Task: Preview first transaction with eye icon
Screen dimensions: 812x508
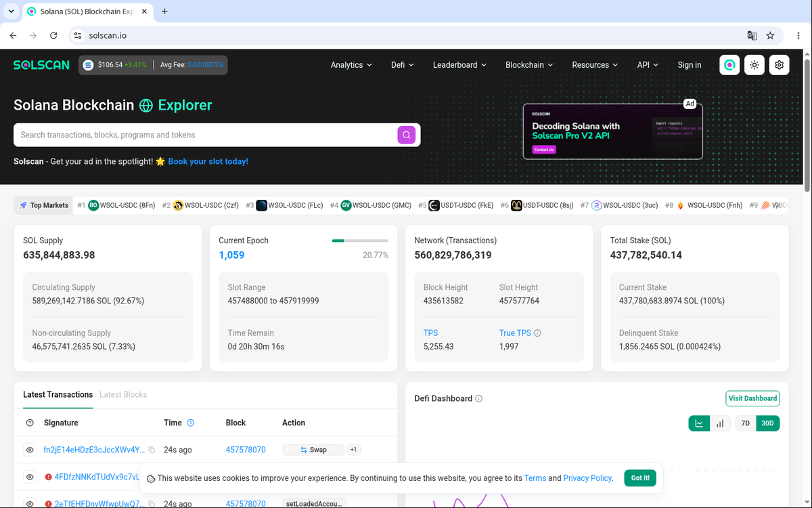Action: pyautogui.click(x=30, y=450)
